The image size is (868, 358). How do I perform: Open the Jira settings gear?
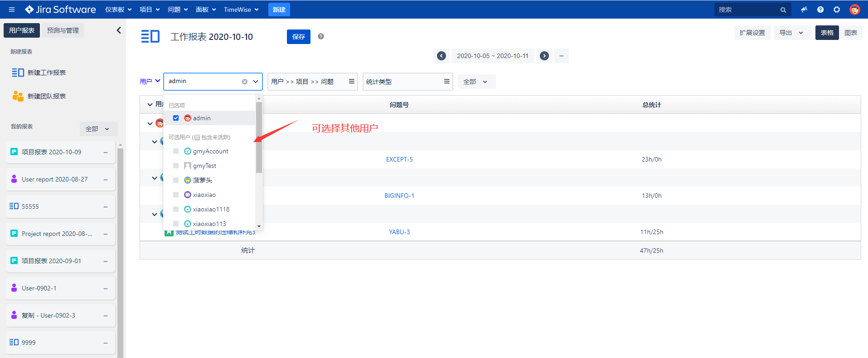coord(837,10)
